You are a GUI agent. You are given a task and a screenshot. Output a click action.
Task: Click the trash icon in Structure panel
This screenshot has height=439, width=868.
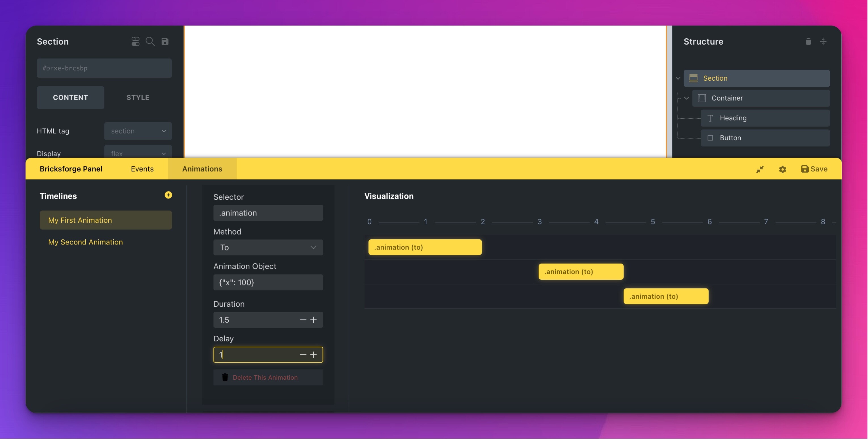pos(808,41)
